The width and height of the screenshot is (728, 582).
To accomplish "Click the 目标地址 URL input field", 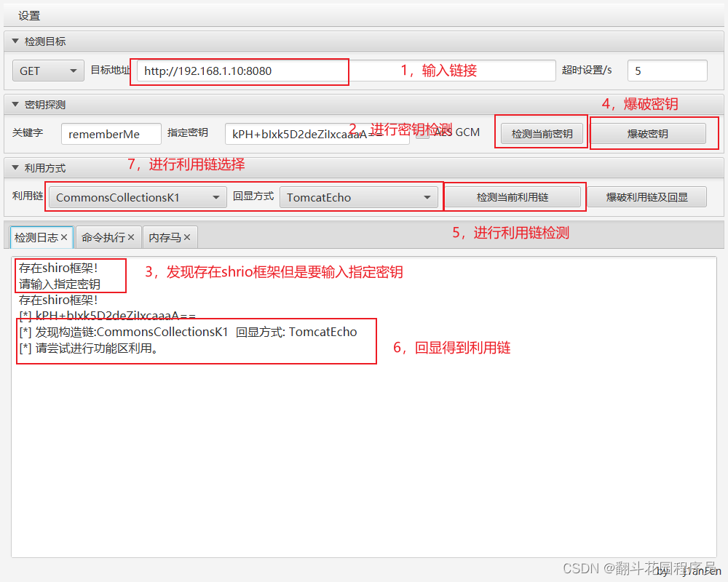I will tap(240, 71).
